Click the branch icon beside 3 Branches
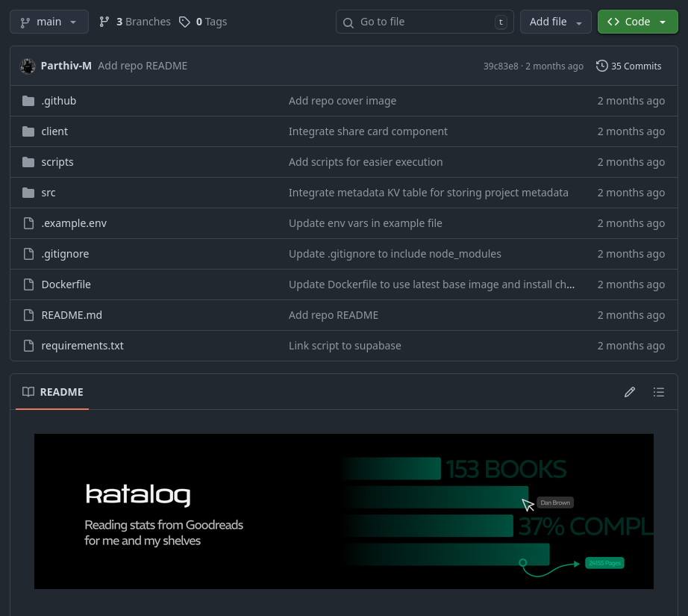Image resolution: width=688 pixels, height=616 pixels. [104, 22]
